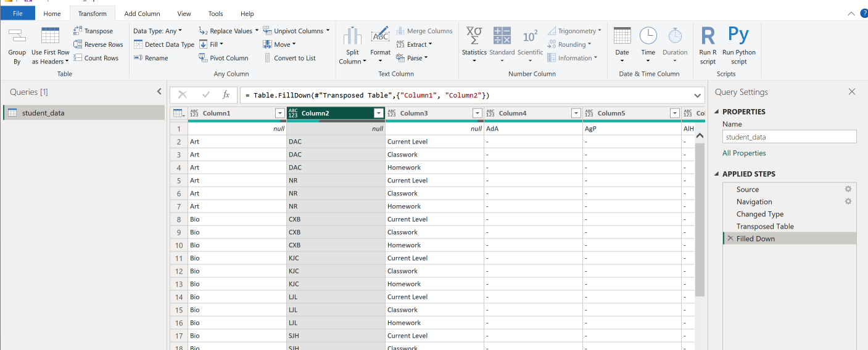This screenshot has width=868, height=350.
Task: Open the Statistics tool
Action: [474, 44]
